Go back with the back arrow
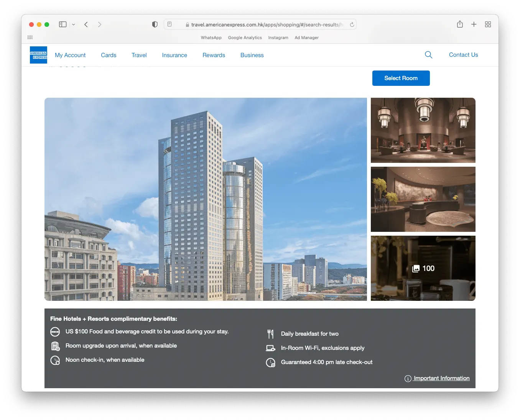 (86, 25)
